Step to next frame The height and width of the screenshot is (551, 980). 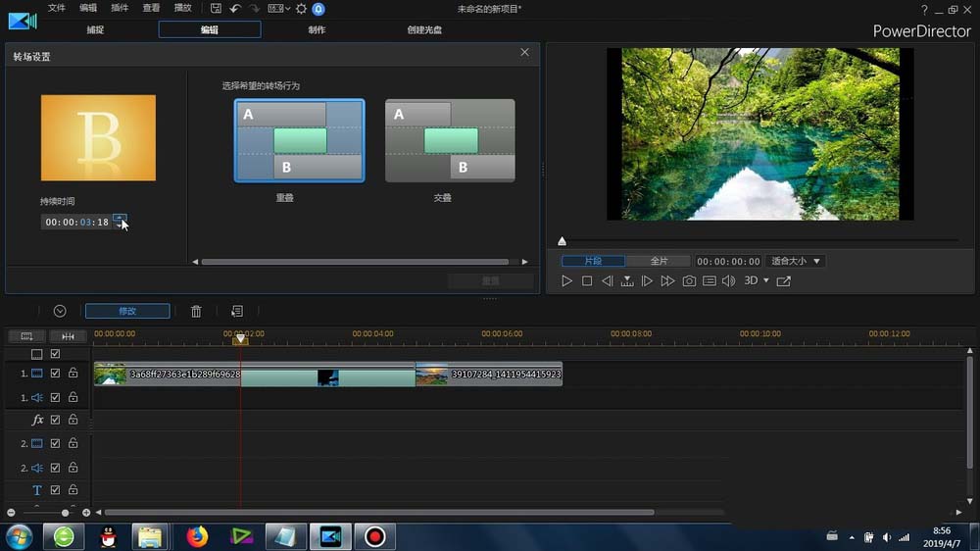coord(647,280)
